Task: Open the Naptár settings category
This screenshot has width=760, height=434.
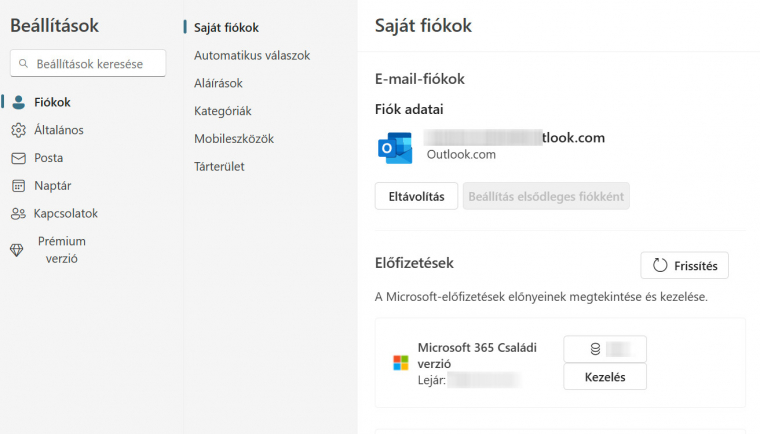Action: point(52,186)
